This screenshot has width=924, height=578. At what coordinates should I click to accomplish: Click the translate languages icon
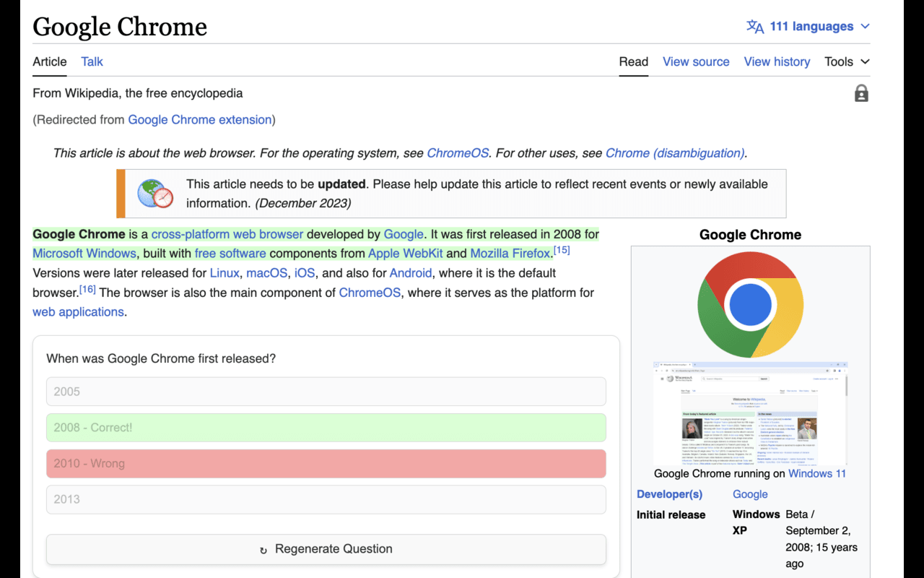[x=755, y=27]
